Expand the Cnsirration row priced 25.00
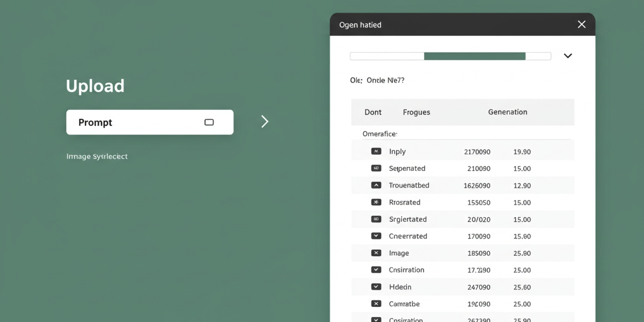644x322 pixels. coord(376,270)
